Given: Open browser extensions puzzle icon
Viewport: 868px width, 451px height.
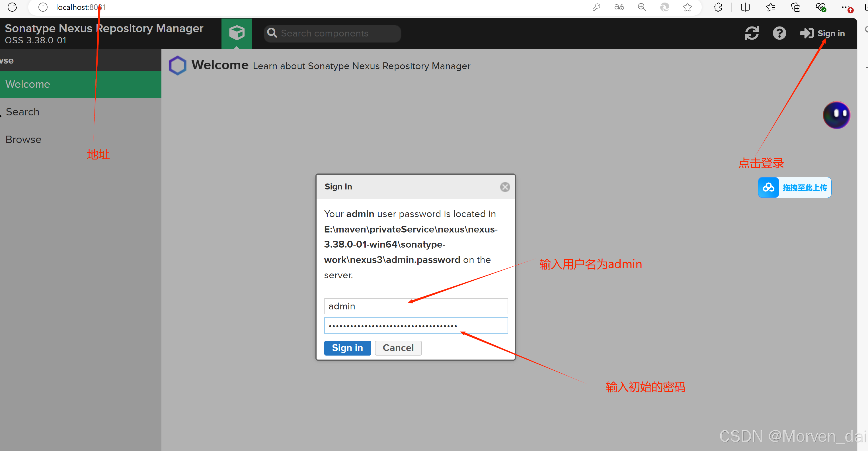Looking at the screenshot, I should click(718, 7).
